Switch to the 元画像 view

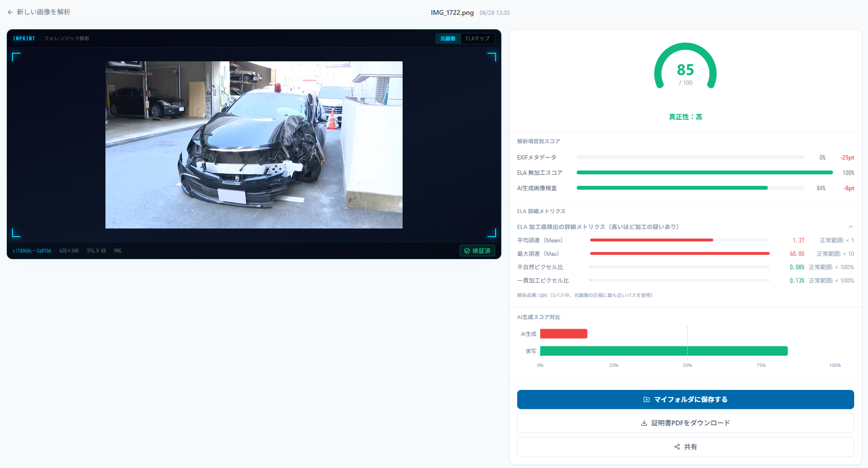coord(448,38)
